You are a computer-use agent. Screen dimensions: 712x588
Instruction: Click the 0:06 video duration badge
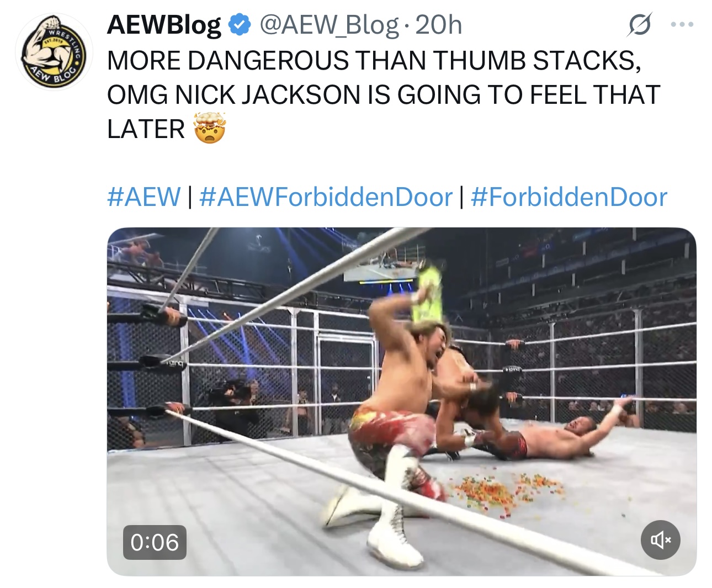coord(155,542)
